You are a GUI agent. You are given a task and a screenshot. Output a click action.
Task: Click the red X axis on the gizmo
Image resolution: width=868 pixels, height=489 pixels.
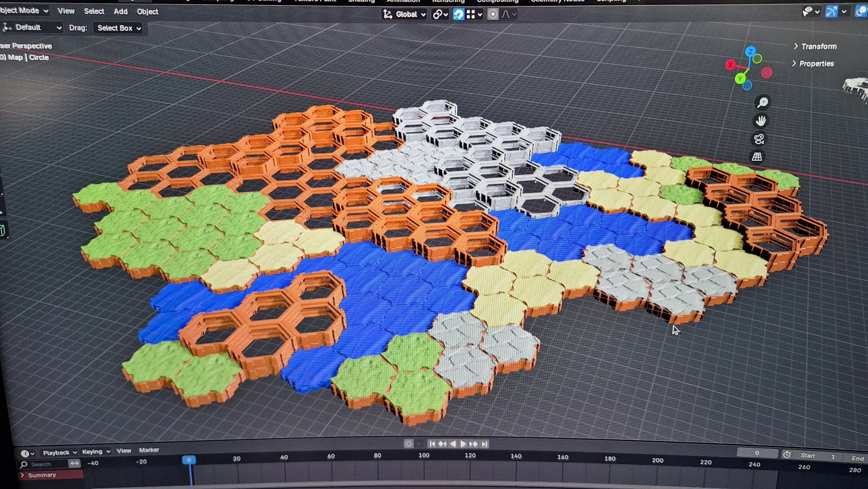pos(730,65)
